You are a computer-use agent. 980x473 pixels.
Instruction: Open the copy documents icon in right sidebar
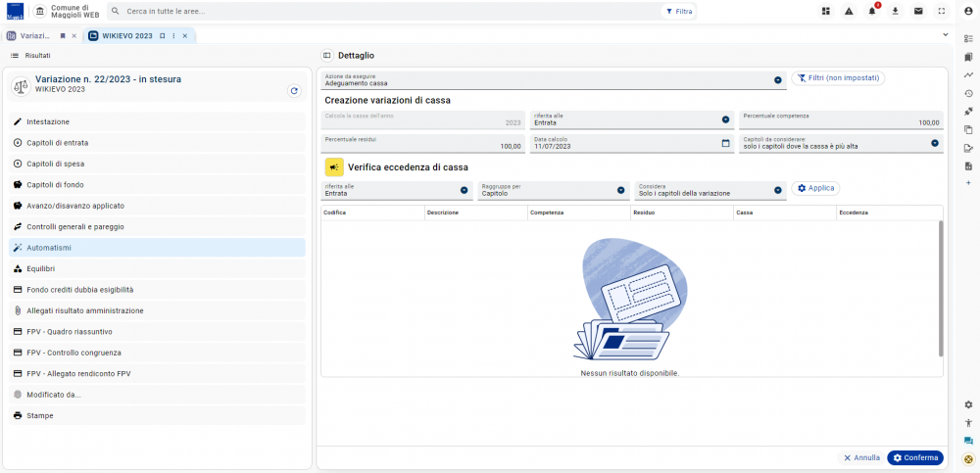[x=969, y=130]
